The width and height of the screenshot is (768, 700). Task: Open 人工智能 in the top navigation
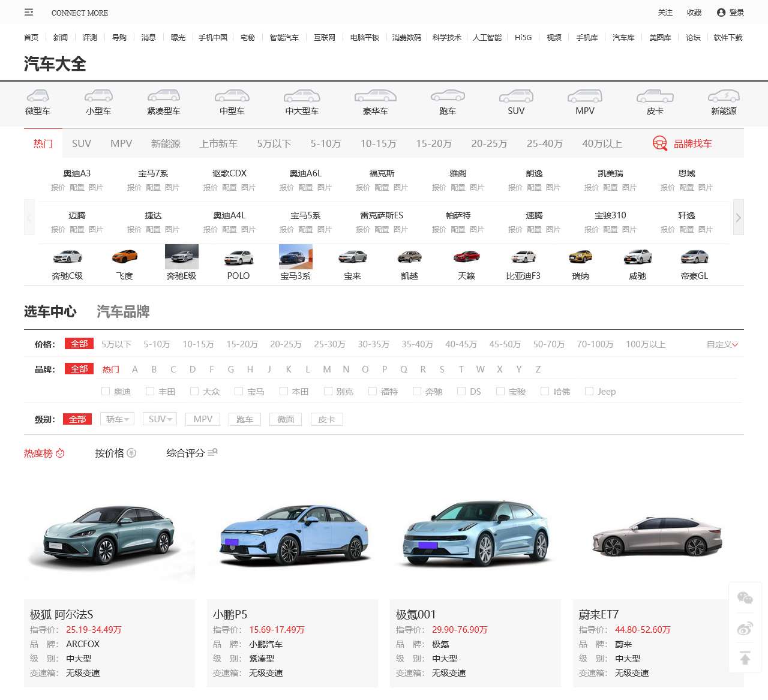(x=487, y=37)
